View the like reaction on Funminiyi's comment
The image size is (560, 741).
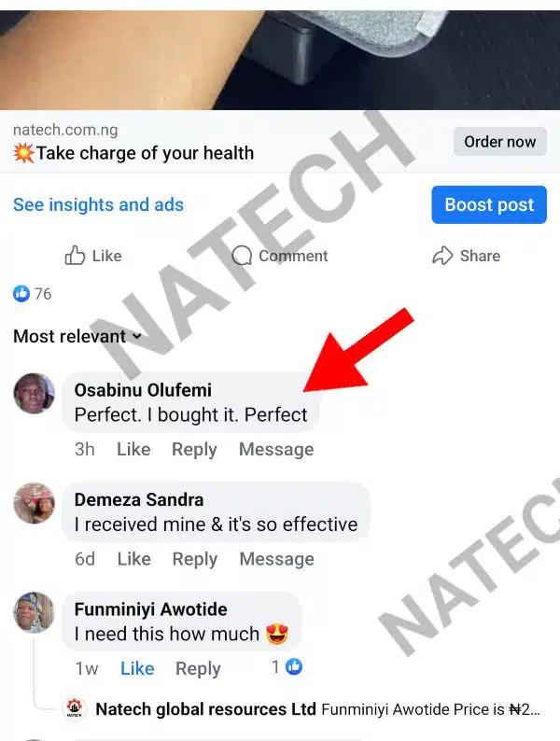point(287,666)
